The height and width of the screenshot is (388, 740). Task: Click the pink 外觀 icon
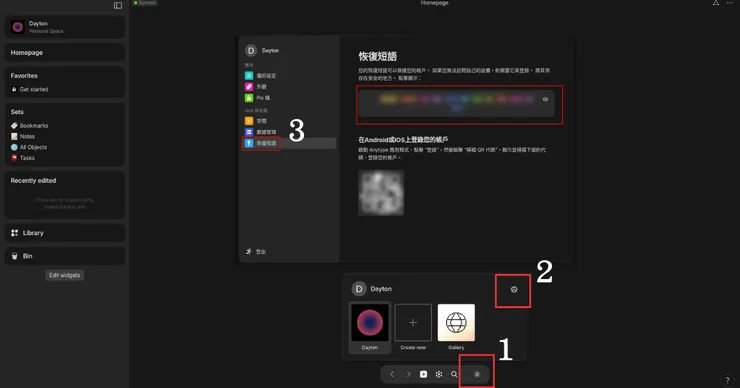coord(249,87)
